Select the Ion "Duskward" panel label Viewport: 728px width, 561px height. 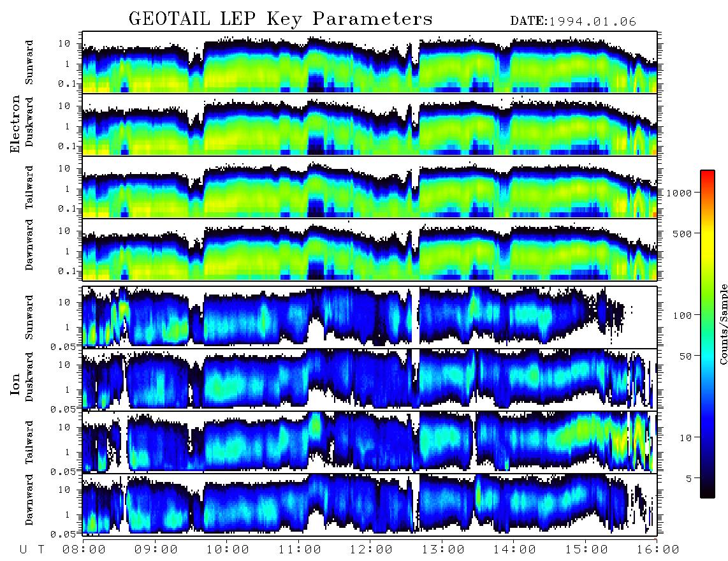tap(29, 377)
